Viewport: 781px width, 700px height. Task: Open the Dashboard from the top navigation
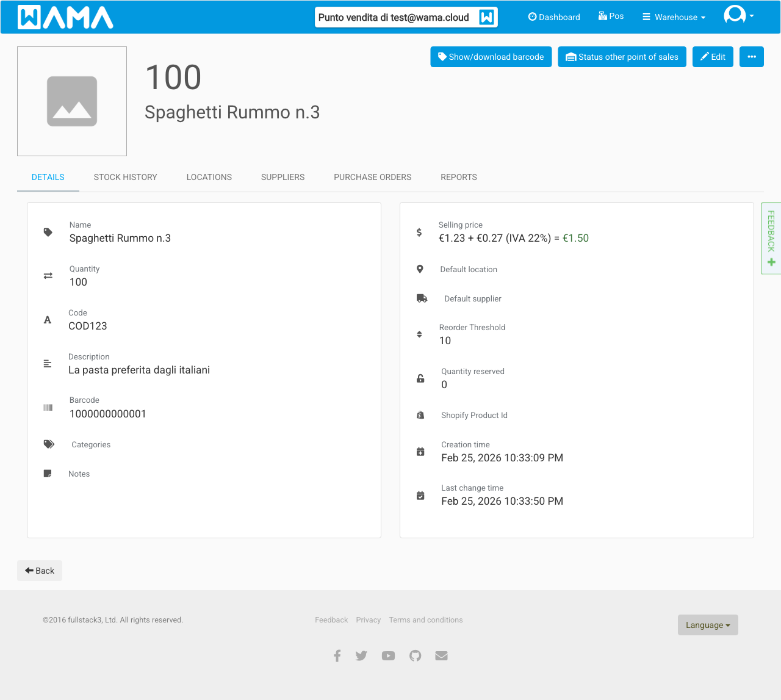click(553, 17)
